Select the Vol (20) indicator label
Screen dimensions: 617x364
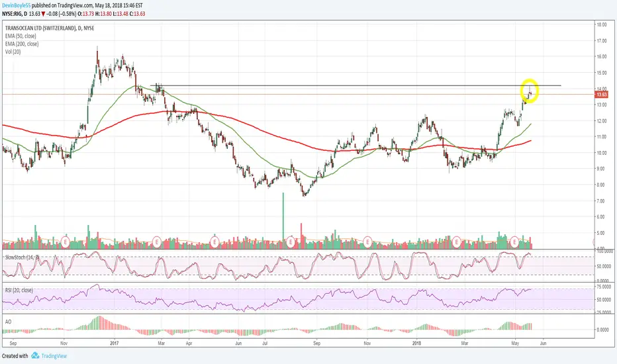click(13, 52)
